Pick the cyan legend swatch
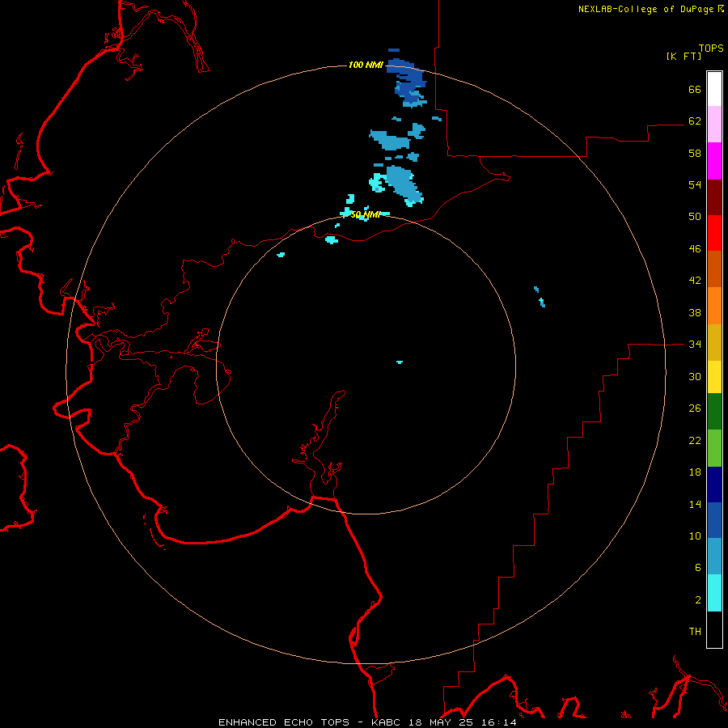Image resolution: width=728 pixels, height=728 pixels. click(714, 593)
